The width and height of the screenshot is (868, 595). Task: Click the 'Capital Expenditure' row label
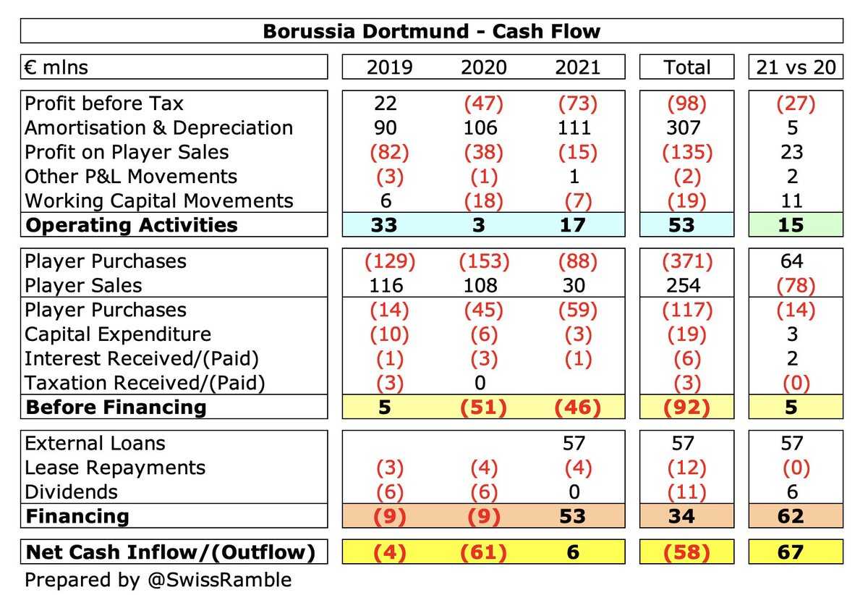tap(119, 334)
